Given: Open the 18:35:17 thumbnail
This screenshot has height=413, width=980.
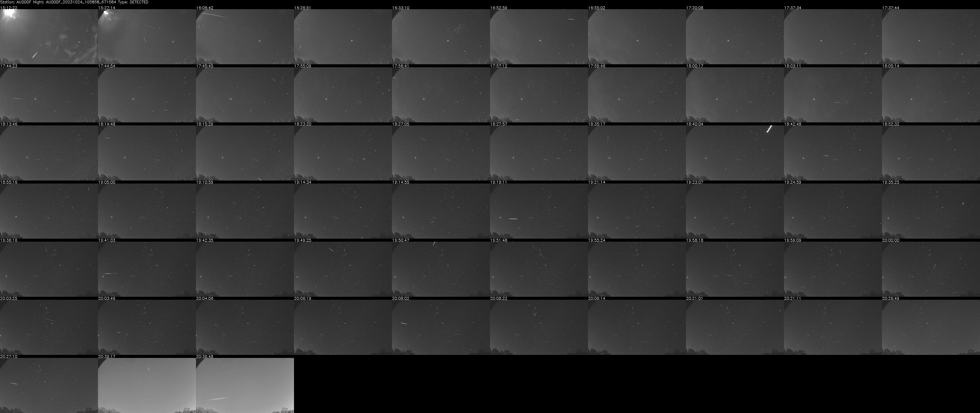Looking at the screenshot, I should tap(637, 153).
